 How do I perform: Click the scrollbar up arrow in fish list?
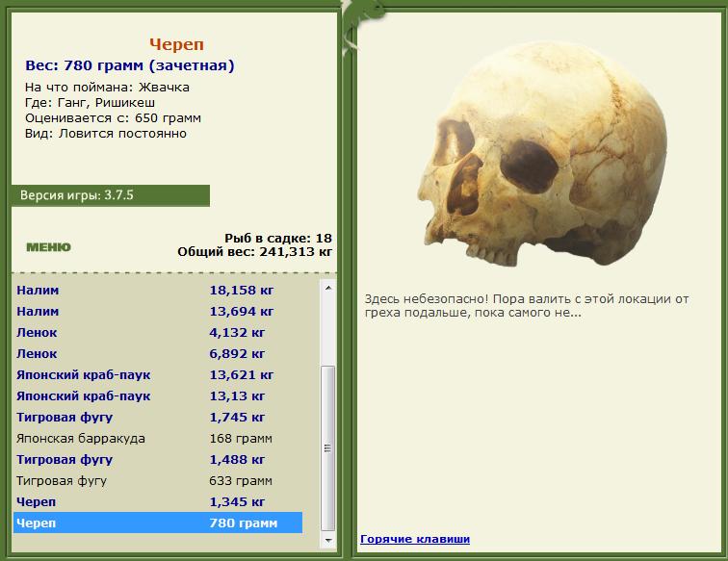pos(328,288)
